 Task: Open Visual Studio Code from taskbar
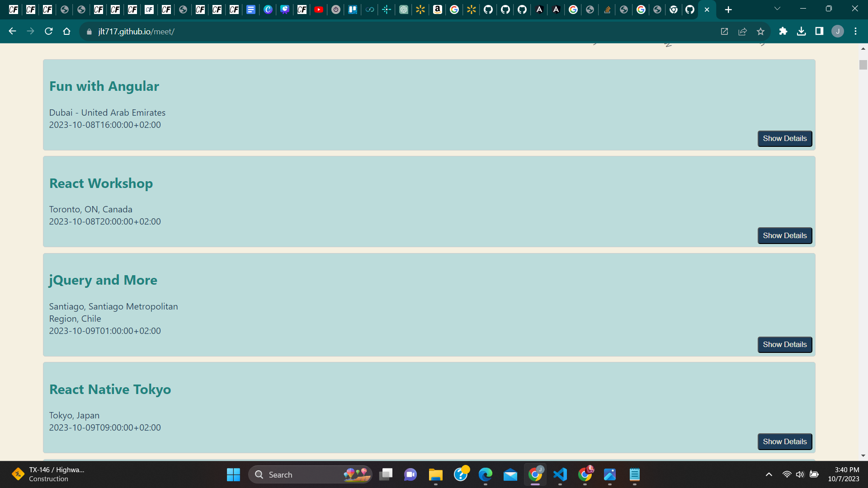click(x=560, y=474)
